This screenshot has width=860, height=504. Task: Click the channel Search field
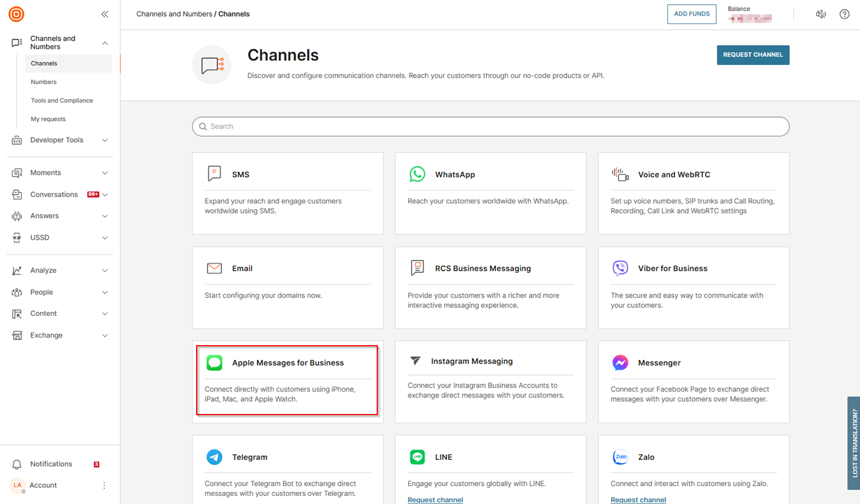pos(491,127)
